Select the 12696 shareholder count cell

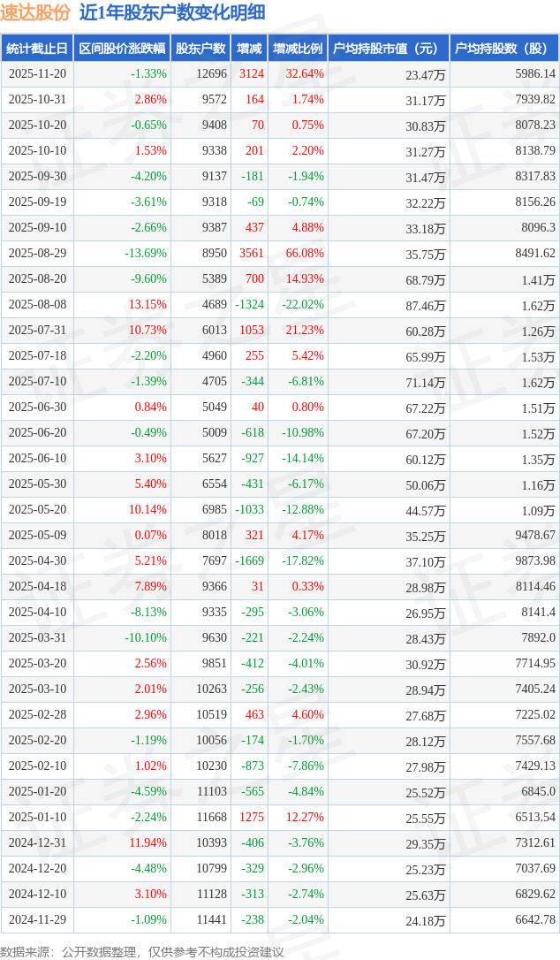coord(212,74)
